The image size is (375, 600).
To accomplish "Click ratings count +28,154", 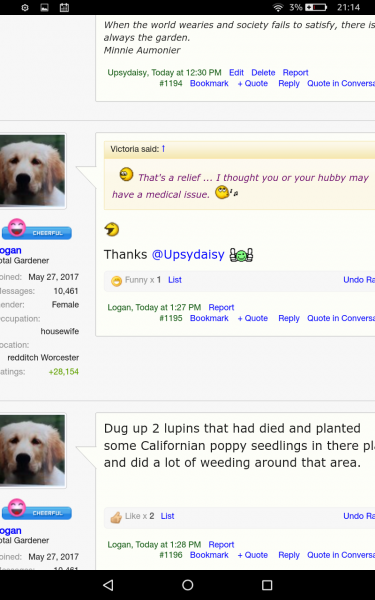I will point(64,372).
